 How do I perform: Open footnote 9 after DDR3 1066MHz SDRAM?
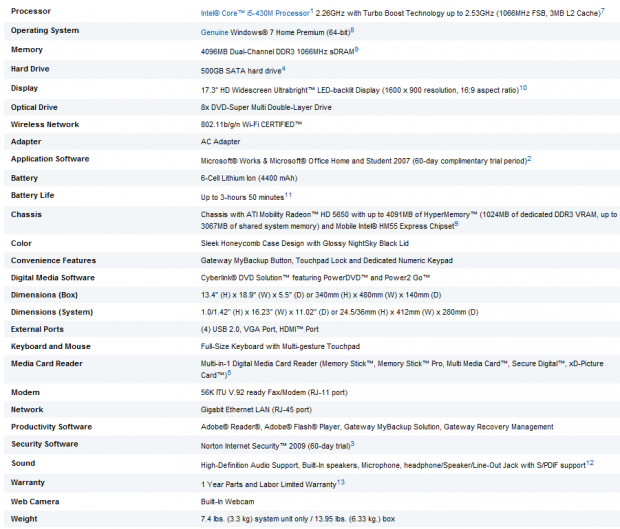click(356, 48)
